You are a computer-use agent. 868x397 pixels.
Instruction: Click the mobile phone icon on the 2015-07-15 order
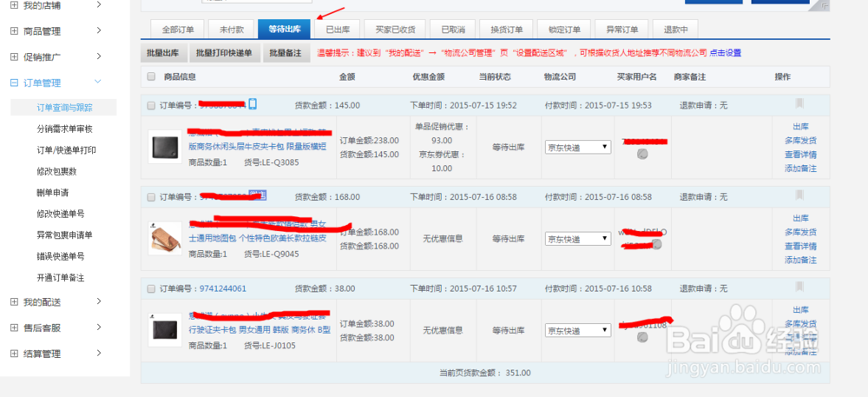[x=253, y=104]
